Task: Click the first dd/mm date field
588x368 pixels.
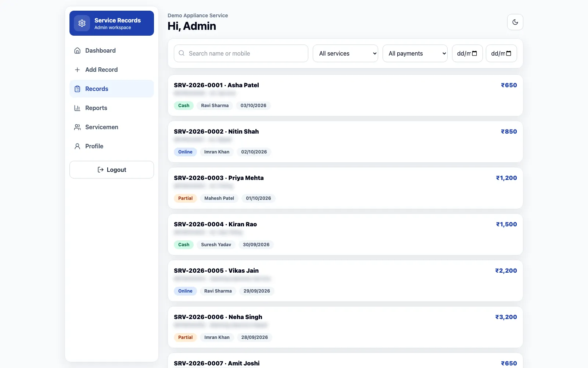Action: tap(467, 53)
